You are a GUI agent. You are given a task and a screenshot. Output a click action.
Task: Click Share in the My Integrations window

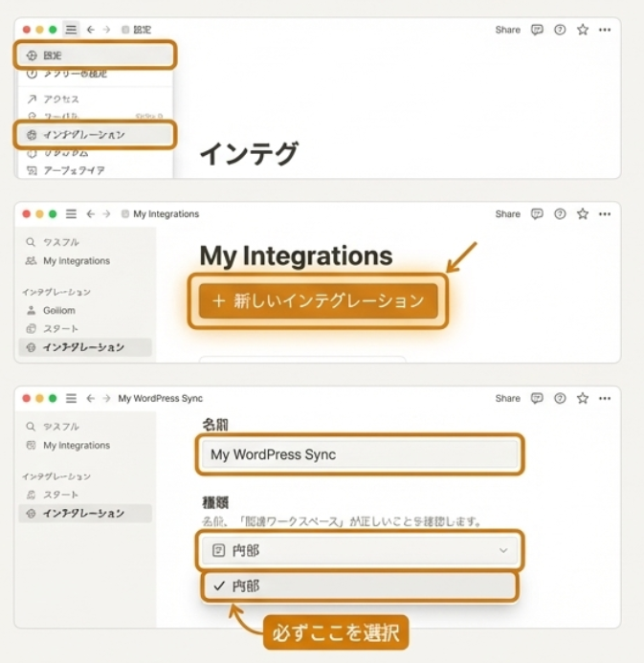click(x=507, y=214)
